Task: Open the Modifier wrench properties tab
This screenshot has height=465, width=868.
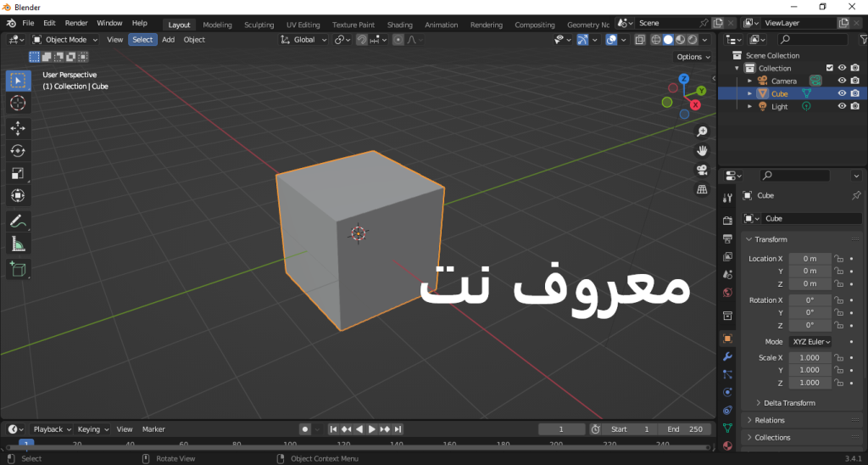Action: pos(727,356)
